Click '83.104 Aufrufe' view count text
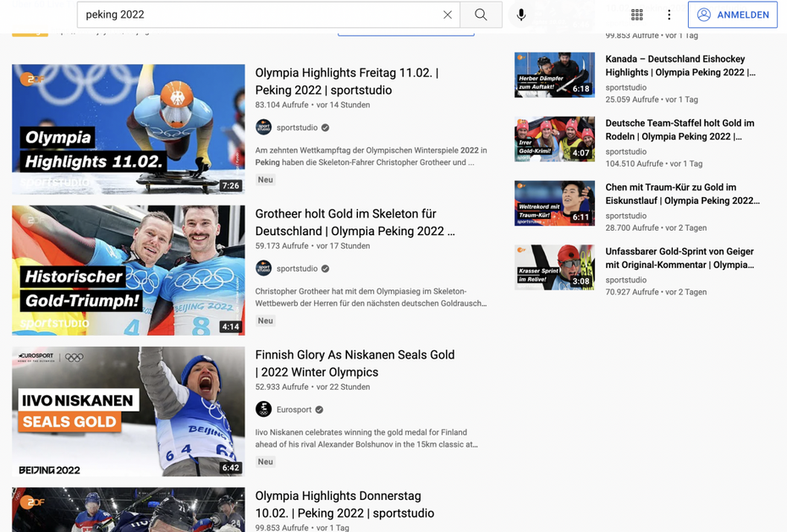The image size is (787, 532). click(282, 105)
